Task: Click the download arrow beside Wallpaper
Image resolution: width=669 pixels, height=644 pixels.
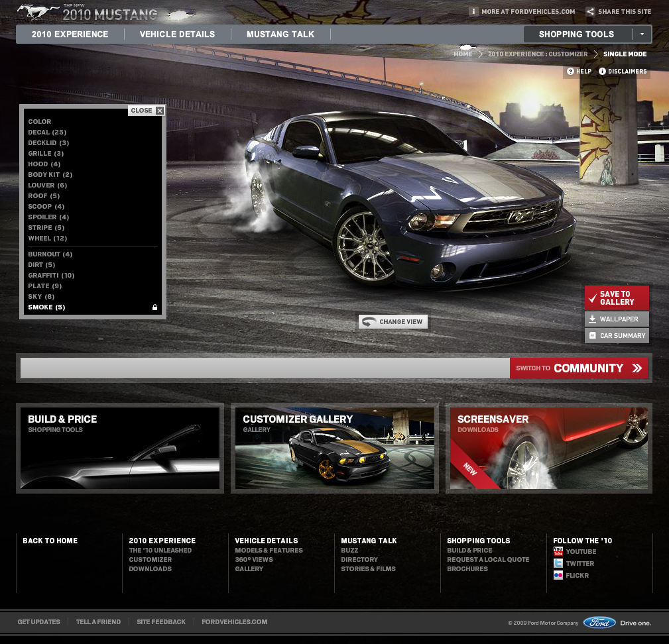Action: pos(592,319)
